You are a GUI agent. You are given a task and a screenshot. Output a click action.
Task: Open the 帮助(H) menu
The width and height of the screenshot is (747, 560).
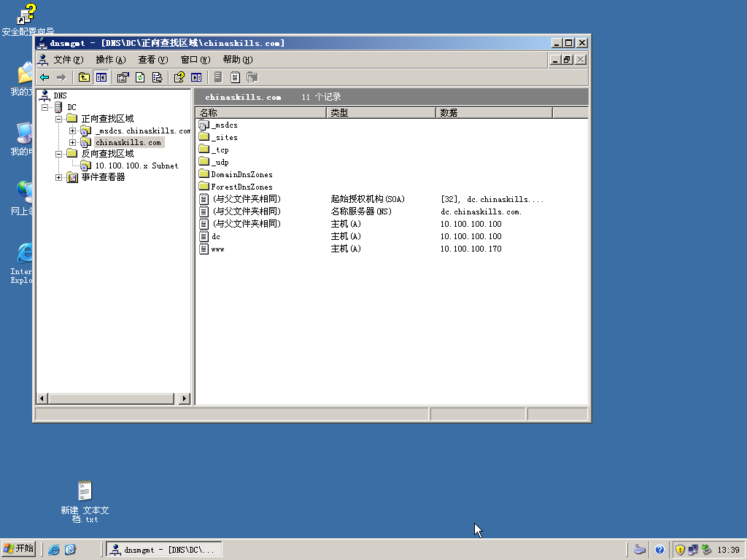pos(238,60)
